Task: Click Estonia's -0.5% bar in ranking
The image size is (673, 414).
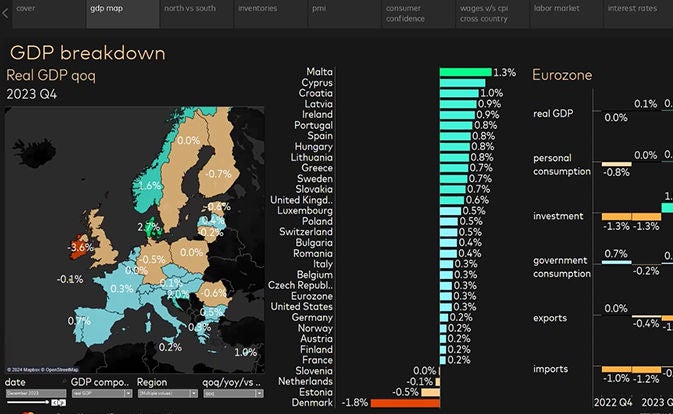Action: pos(429,392)
